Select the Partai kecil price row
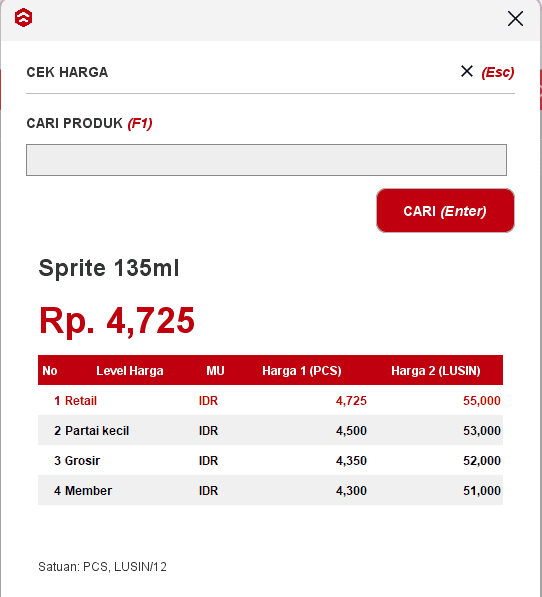 (270, 430)
